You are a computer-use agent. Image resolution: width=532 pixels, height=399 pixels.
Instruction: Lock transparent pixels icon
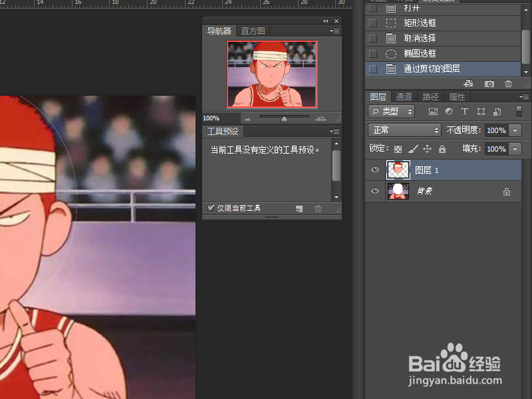[x=398, y=149]
